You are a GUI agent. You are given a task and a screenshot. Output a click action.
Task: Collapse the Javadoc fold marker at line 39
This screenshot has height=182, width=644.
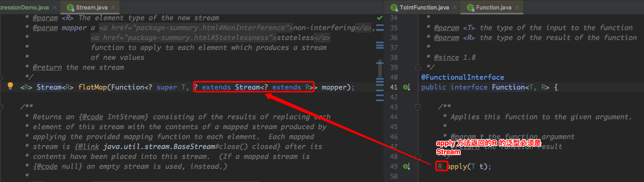click(417, 67)
